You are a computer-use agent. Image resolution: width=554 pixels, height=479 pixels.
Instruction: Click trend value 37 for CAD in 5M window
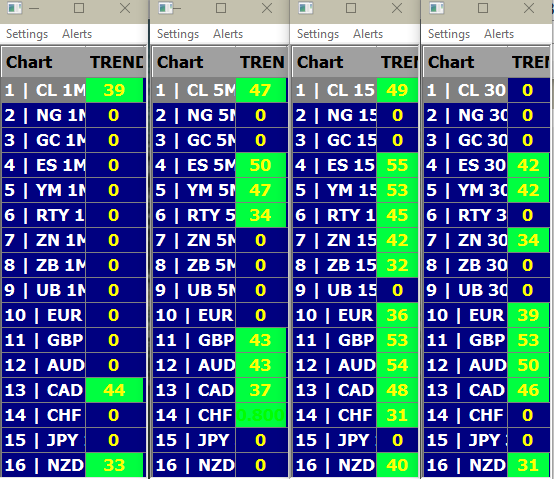pos(261,390)
